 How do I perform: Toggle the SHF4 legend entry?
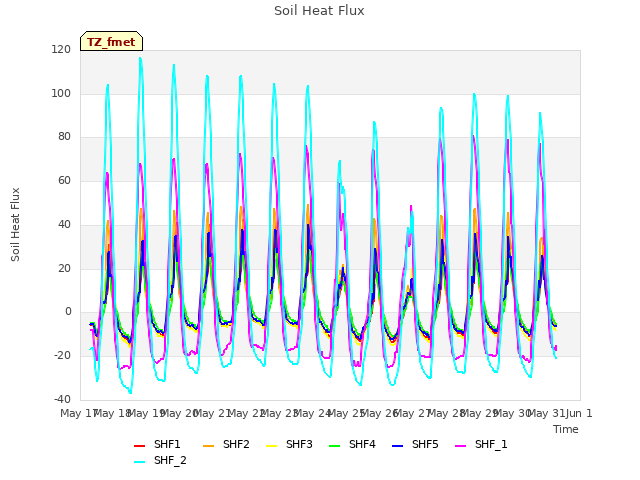[352, 444]
